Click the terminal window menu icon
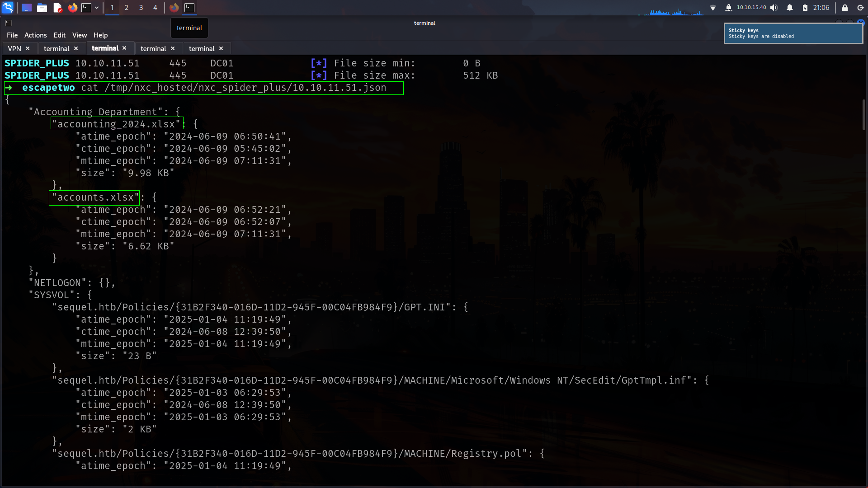This screenshot has height=488, width=868. click(x=9, y=23)
